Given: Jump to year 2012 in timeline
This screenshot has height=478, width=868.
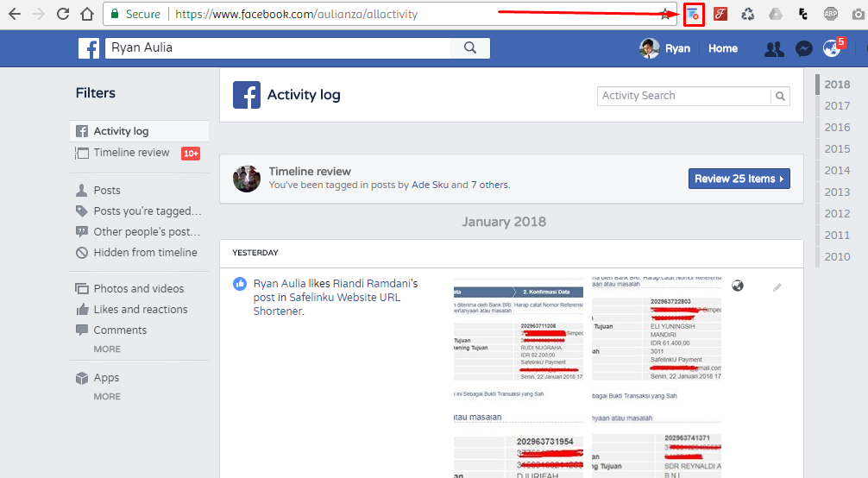Looking at the screenshot, I should pyautogui.click(x=836, y=214).
